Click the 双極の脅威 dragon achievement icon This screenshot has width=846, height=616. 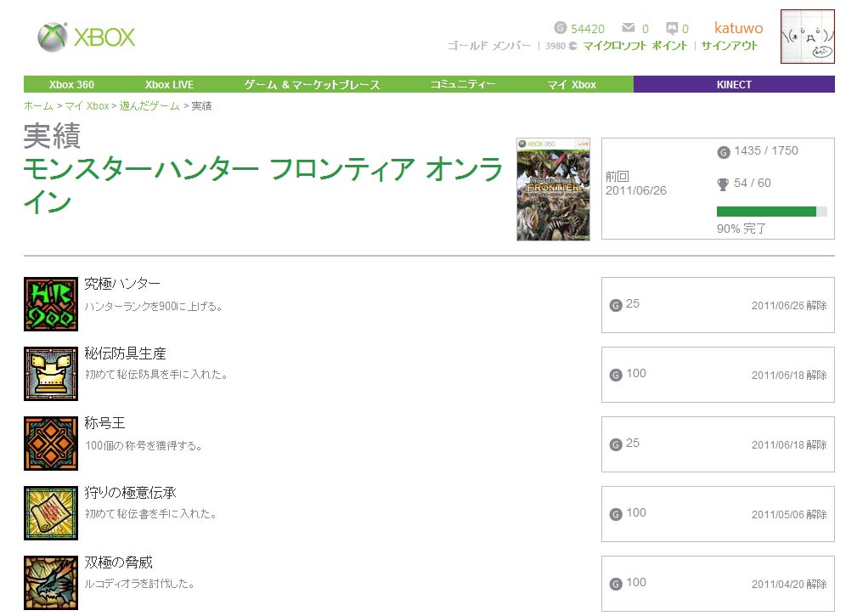click(51, 583)
